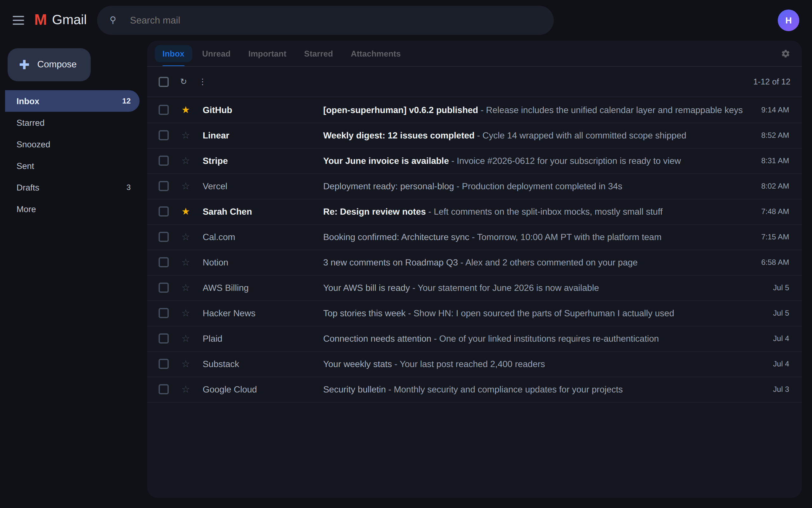The width and height of the screenshot is (812, 508).
Task: Open Starred folder in sidebar
Action: tap(72, 123)
